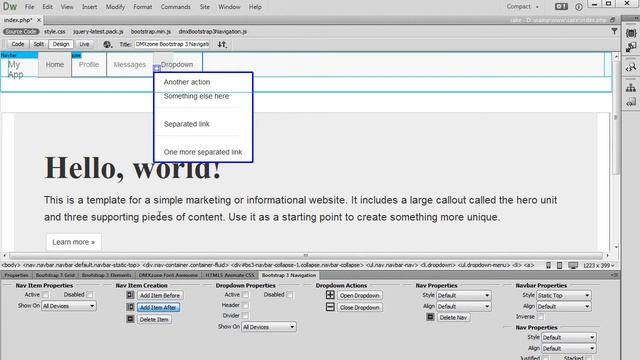This screenshot has width=640, height=360.
Task: Click the Close Dropdown minus icon
Action: pyautogui.click(x=330, y=307)
